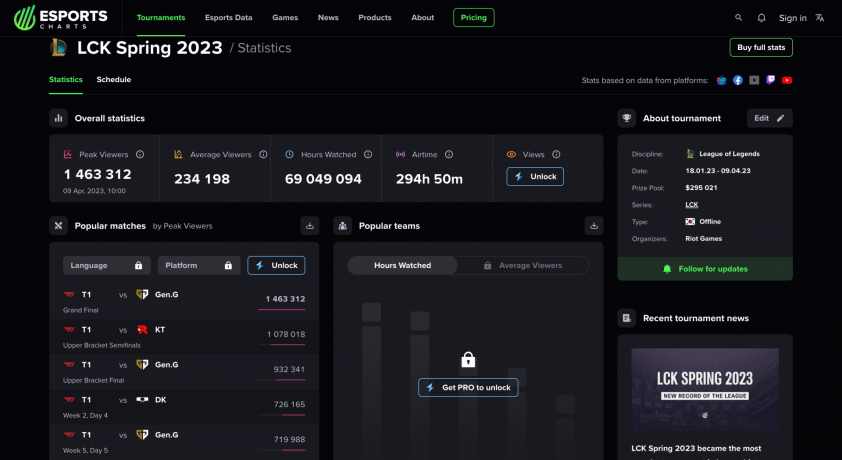Viewport: 842px width, 460px height.
Task: Open the LCK Spring 2023 news thumbnail
Action: [705, 390]
